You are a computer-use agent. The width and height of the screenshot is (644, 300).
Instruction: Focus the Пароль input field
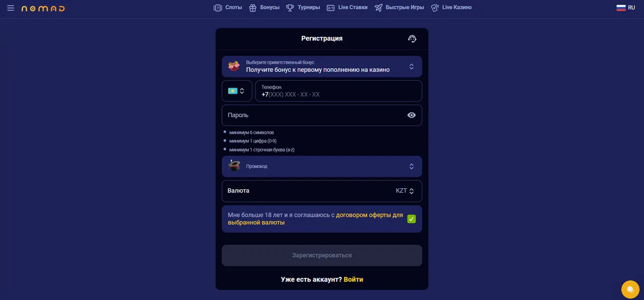tap(322, 115)
